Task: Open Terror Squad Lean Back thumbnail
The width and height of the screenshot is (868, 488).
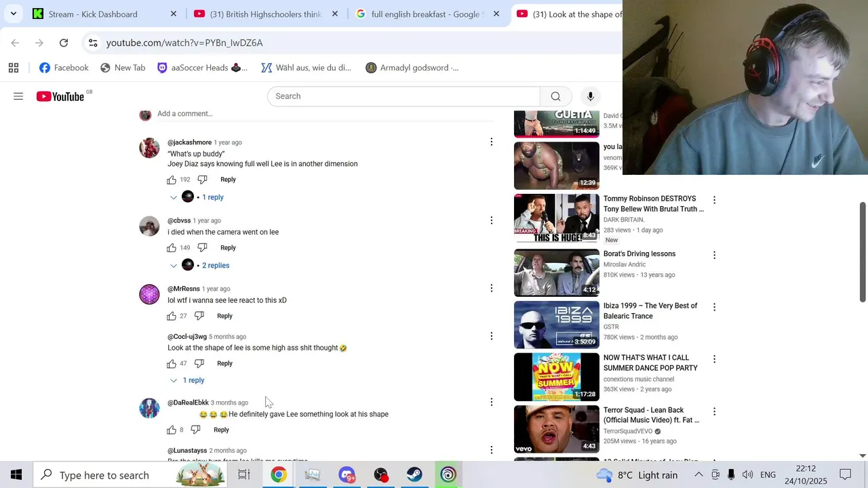Action: (557, 429)
